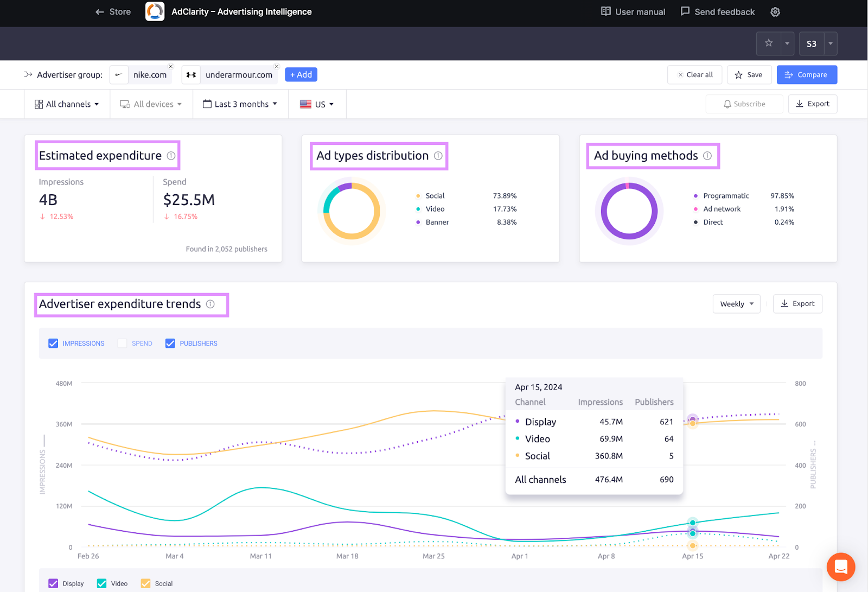The image size is (868, 592).
Task: Click the Compare button
Action: [807, 75]
